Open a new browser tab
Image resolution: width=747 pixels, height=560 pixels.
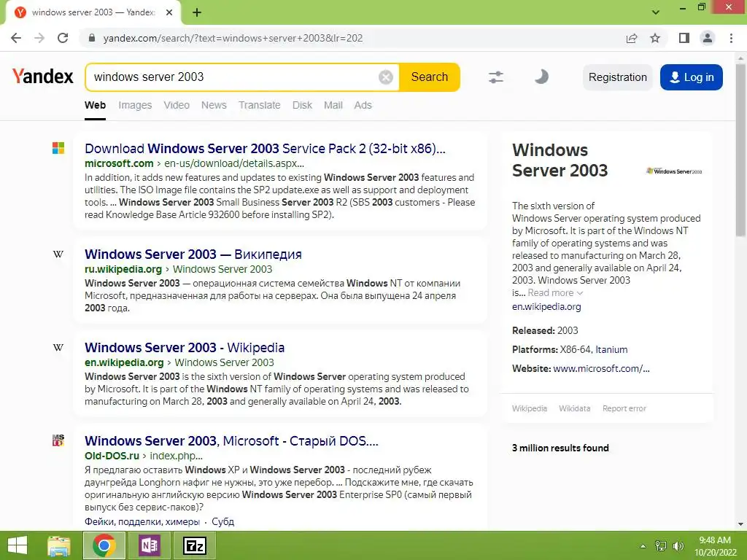pos(197,12)
